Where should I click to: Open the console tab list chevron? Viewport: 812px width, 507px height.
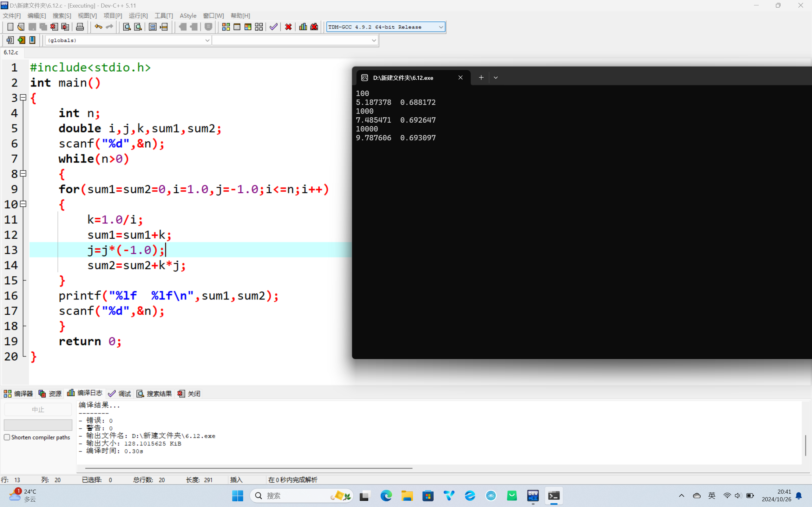pyautogui.click(x=495, y=78)
